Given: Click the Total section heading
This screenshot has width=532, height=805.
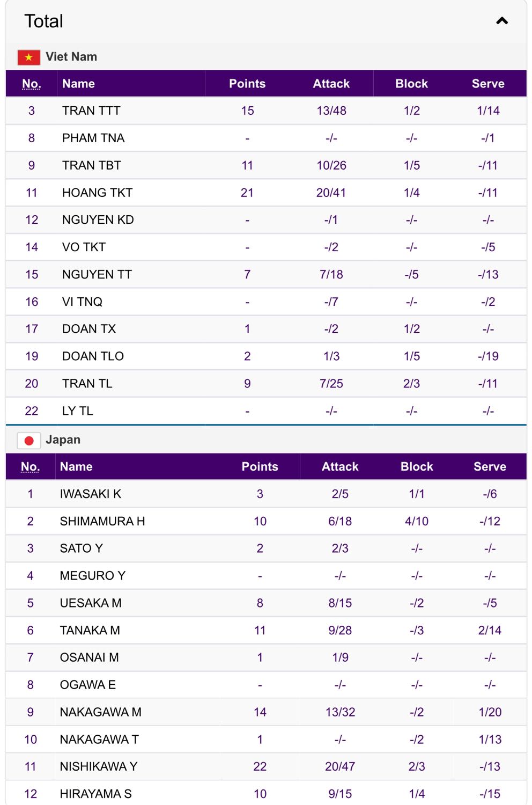Looking at the screenshot, I should [x=44, y=21].
